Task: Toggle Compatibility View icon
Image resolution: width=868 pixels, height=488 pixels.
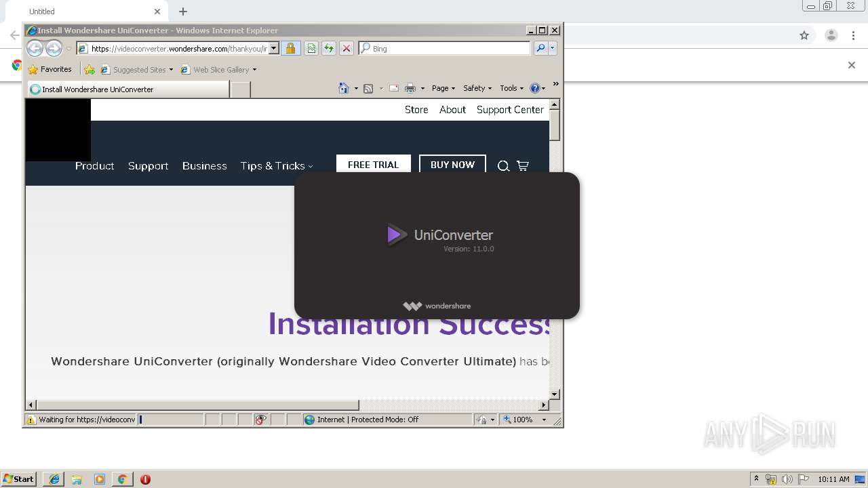Action: [x=311, y=49]
